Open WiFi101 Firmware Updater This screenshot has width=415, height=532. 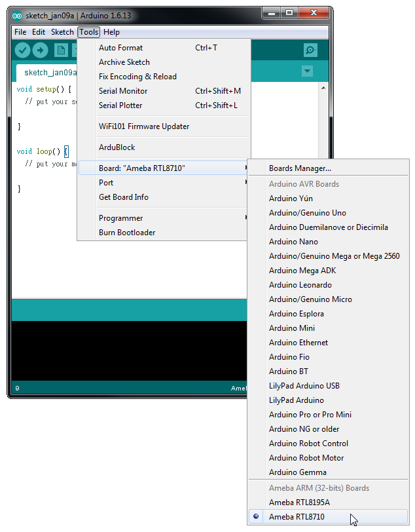(164, 126)
